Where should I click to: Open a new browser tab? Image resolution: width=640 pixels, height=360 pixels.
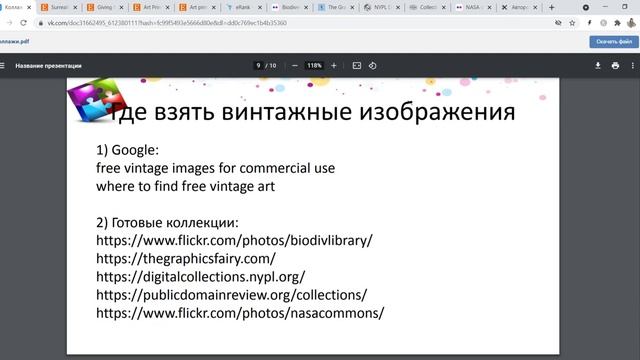(x=551, y=7)
